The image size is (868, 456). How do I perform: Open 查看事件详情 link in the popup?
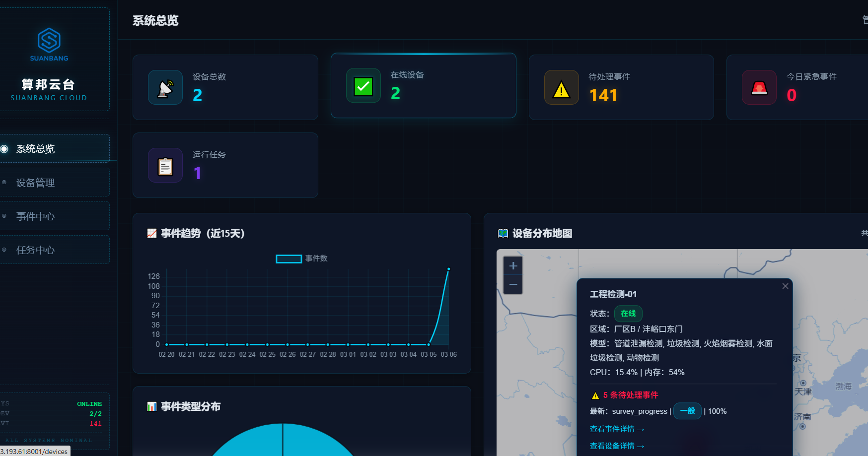pyautogui.click(x=617, y=429)
